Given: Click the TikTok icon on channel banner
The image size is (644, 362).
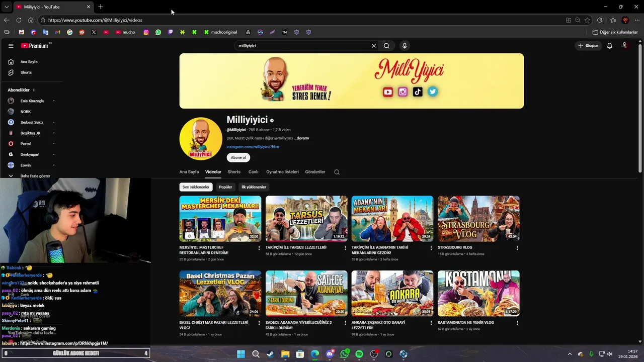Looking at the screenshot, I should [x=418, y=92].
